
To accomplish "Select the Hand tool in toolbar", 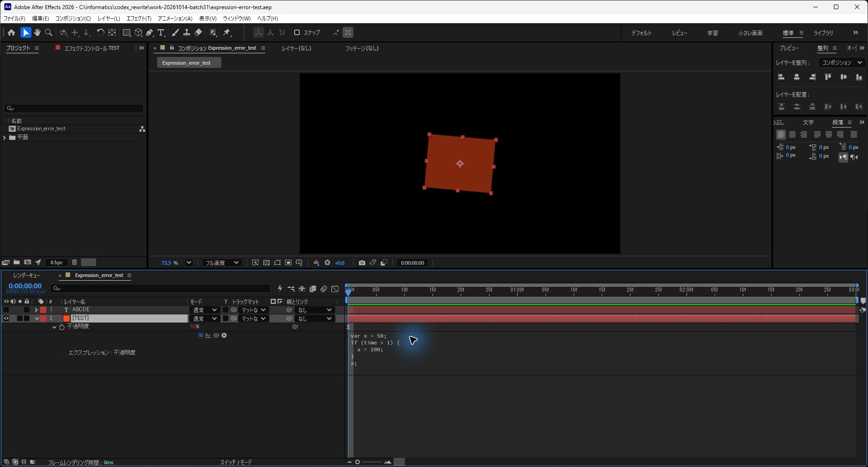I will pyautogui.click(x=37, y=32).
